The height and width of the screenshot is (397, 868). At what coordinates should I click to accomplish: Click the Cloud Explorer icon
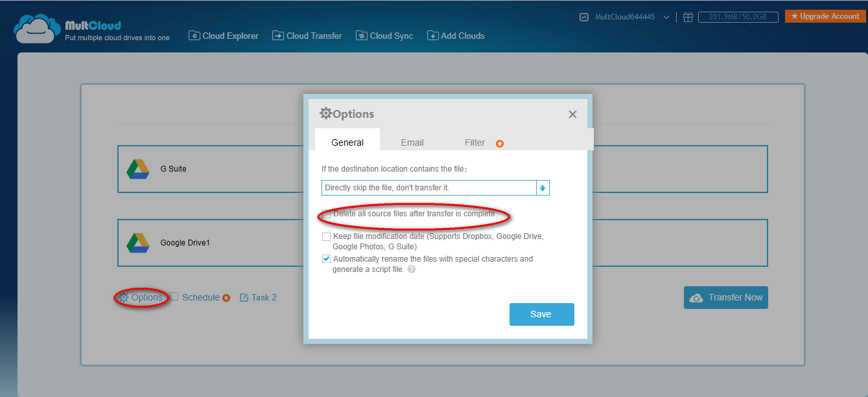pyautogui.click(x=194, y=36)
